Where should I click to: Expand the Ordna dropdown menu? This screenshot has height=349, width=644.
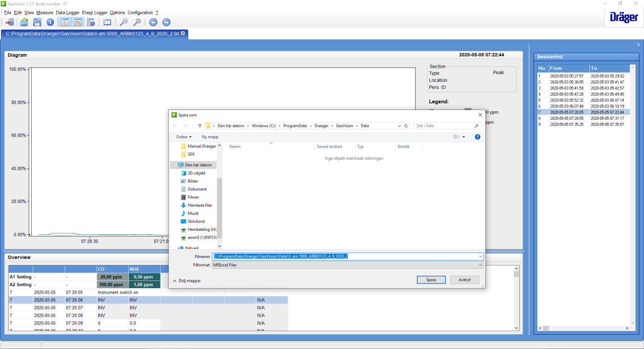click(x=184, y=137)
